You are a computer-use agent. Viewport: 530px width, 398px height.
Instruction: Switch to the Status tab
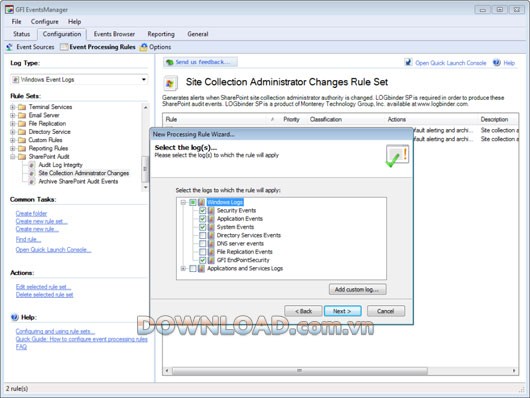[x=22, y=34]
